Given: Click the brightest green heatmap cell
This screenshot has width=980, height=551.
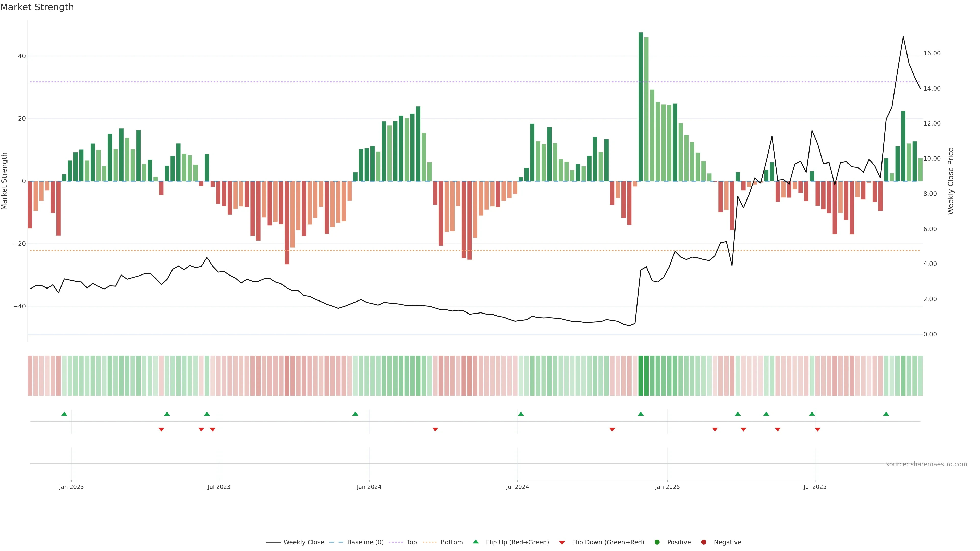Looking at the screenshot, I should point(641,376).
